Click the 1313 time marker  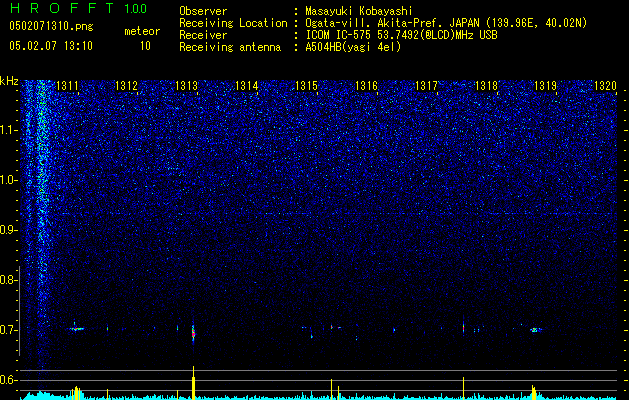pos(187,85)
